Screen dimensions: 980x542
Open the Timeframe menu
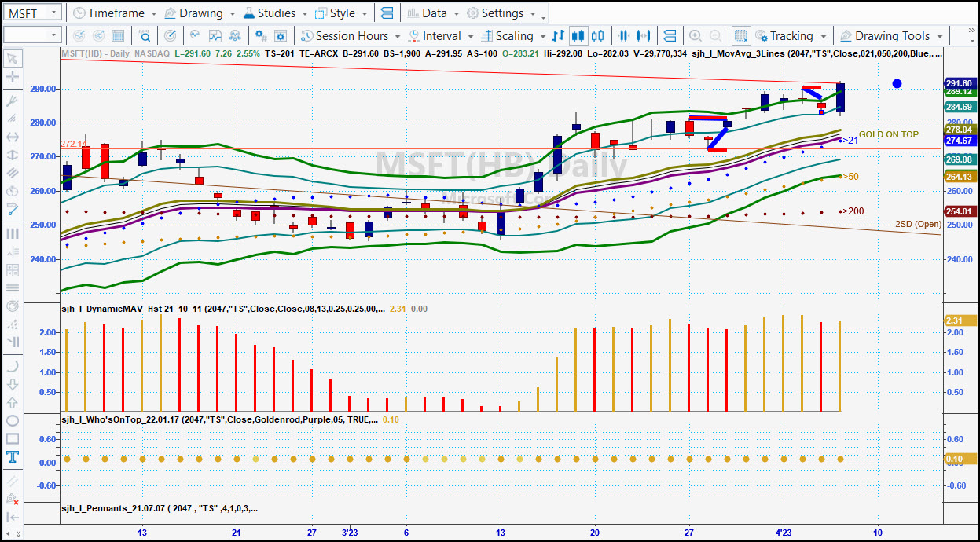pyautogui.click(x=114, y=13)
